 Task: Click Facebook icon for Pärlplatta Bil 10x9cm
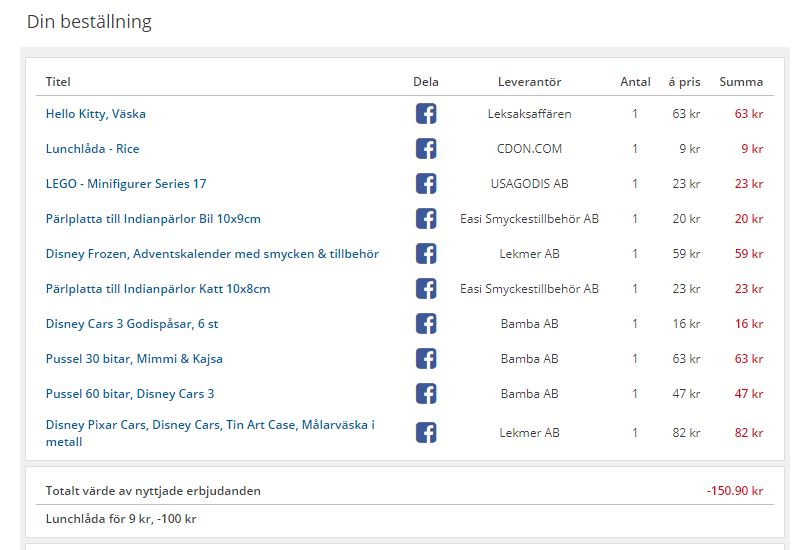(x=426, y=219)
